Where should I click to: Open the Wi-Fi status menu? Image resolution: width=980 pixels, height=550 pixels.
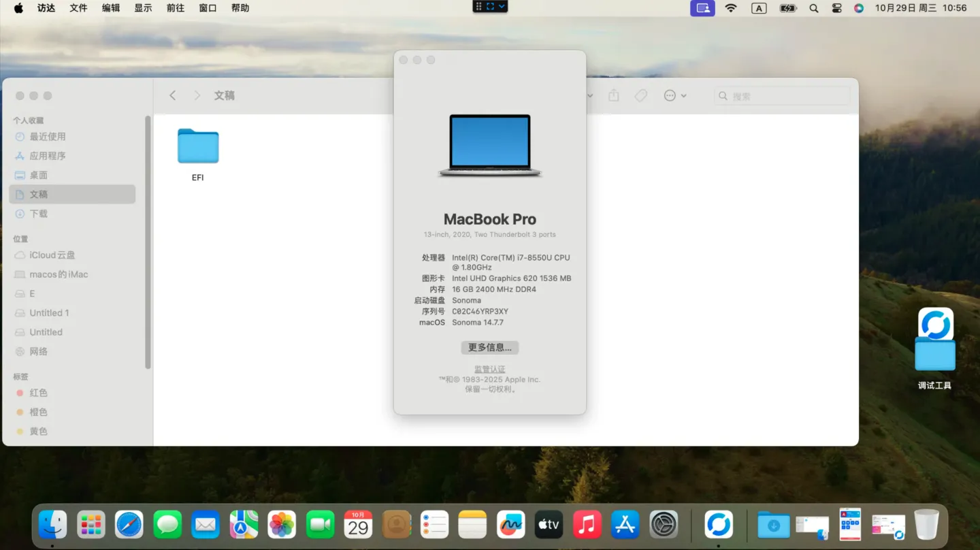(x=730, y=7)
